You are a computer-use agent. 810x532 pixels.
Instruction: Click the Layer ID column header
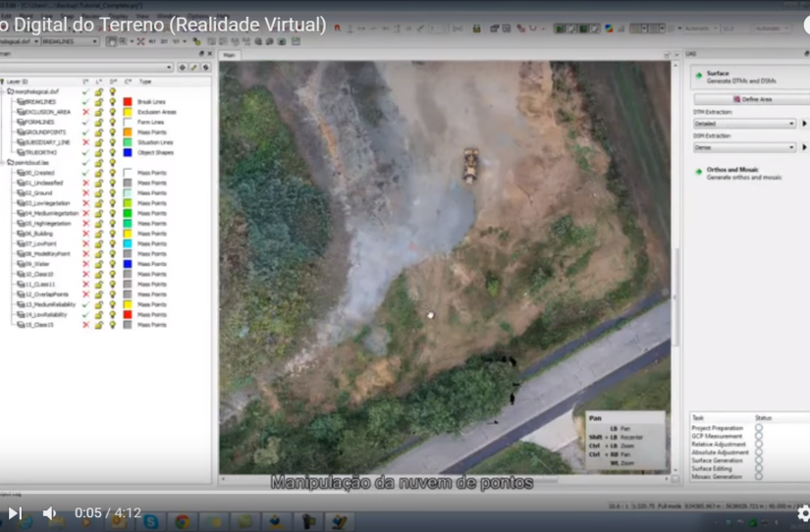pos(17,81)
